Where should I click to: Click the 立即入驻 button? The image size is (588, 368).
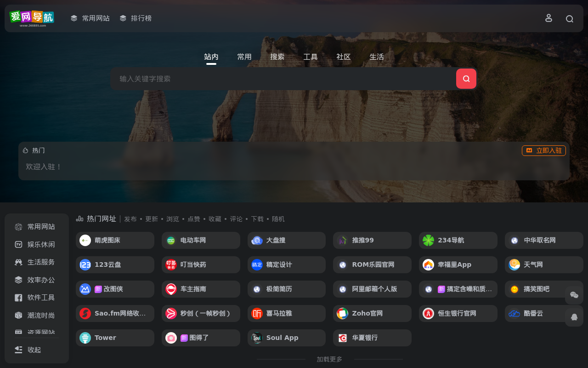pos(544,150)
